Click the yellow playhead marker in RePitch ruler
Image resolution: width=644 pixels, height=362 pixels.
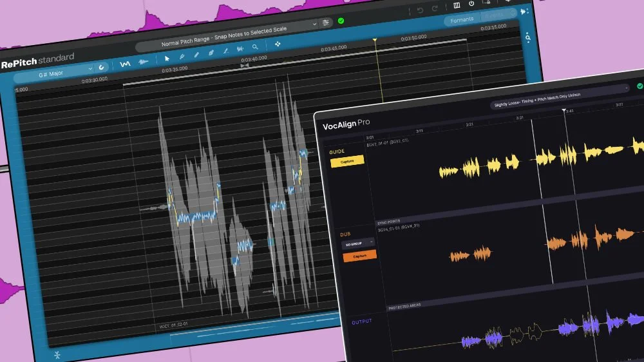(x=375, y=40)
